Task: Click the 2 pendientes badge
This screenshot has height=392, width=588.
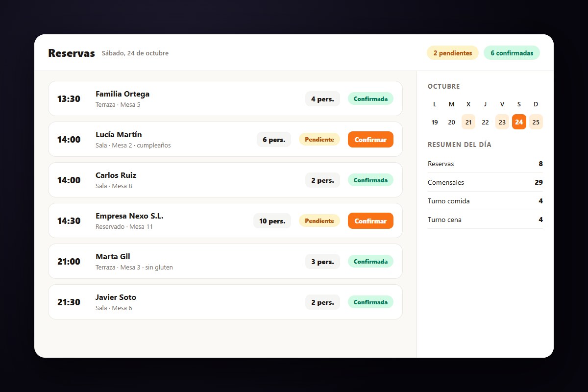Action: pyautogui.click(x=453, y=53)
